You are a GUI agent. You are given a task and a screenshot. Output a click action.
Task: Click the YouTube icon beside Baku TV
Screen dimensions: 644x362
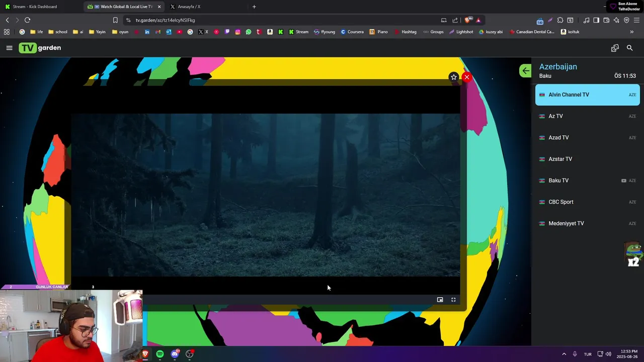click(x=624, y=180)
